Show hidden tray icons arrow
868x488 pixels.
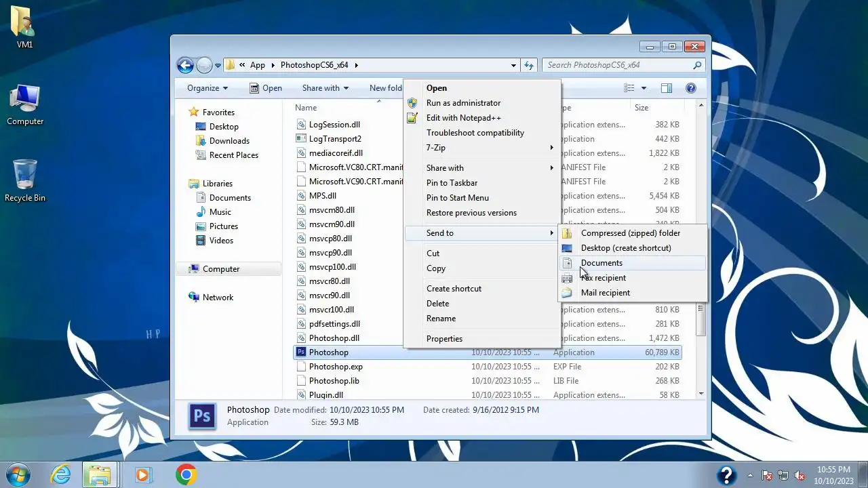(750, 475)
